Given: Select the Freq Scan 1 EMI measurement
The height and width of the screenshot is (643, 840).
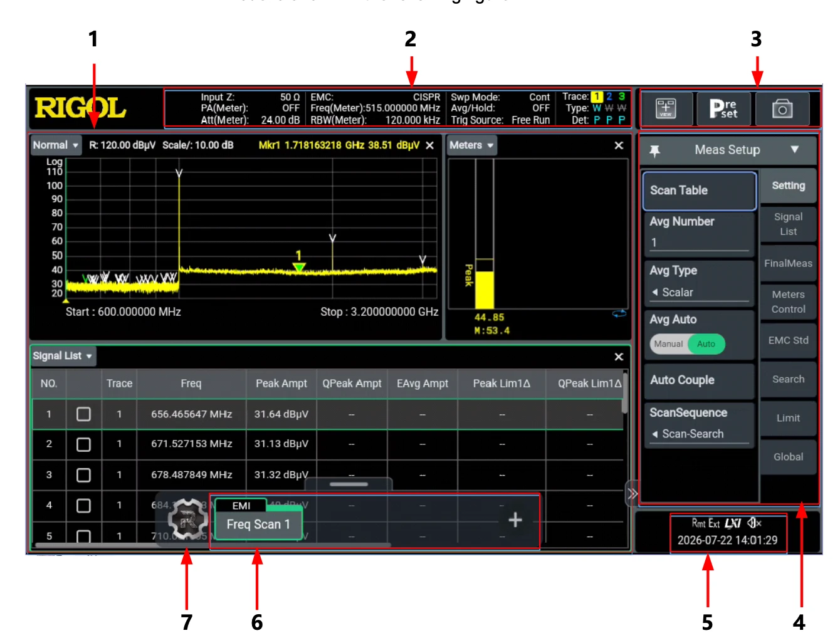Looking at the screenshot, I should point(258,519).
